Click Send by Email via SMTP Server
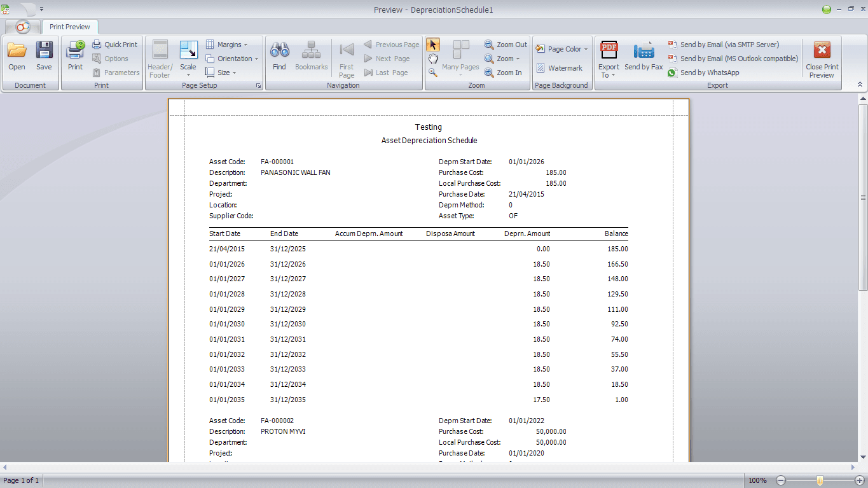This screenshot has width=868, height=488. point(729,45)
